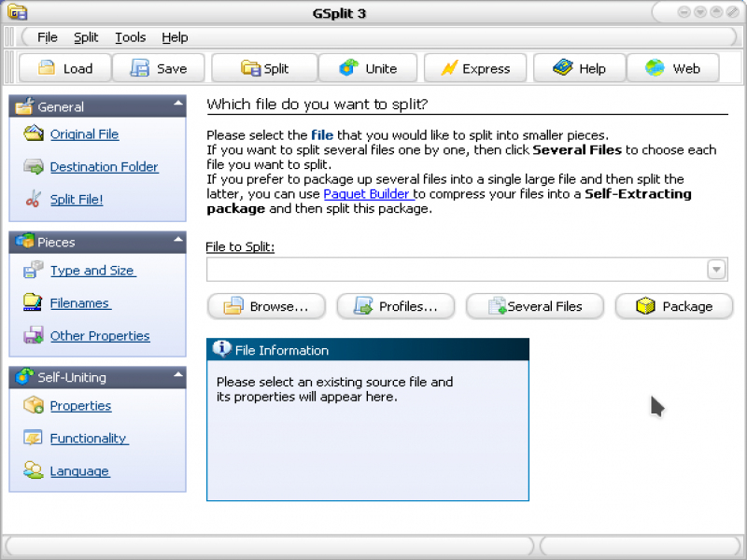The width and height of the screenshot is (747, 560).
Task: Launch Express mode lightning icon
Action: point(449,68)
